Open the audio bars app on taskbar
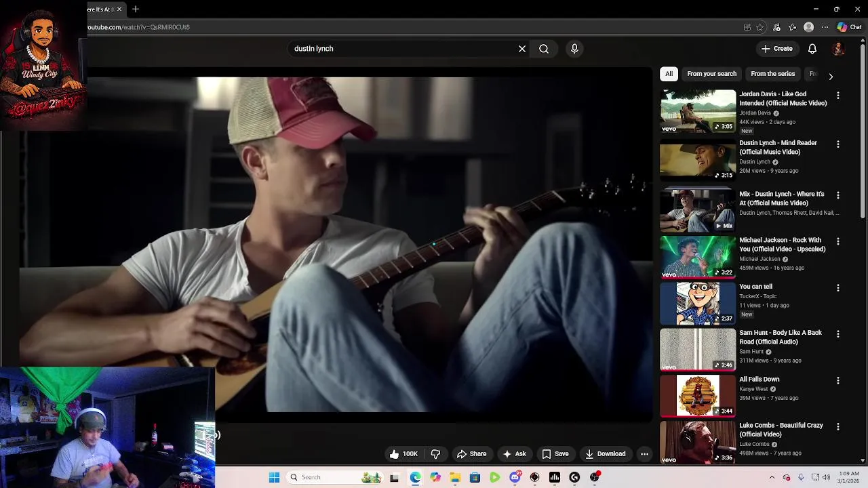Viewport: 868px width, 488px height. [555, 477]
